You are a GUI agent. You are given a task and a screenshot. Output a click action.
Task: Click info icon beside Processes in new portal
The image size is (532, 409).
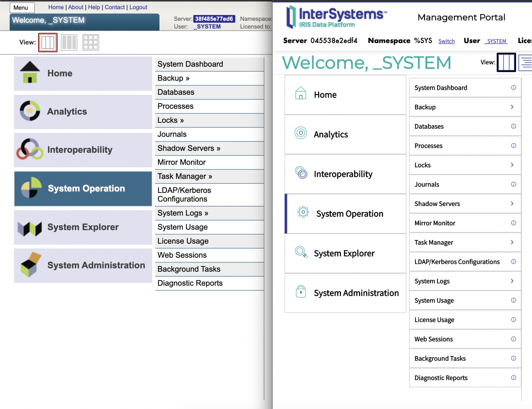(x=514, y=146)
